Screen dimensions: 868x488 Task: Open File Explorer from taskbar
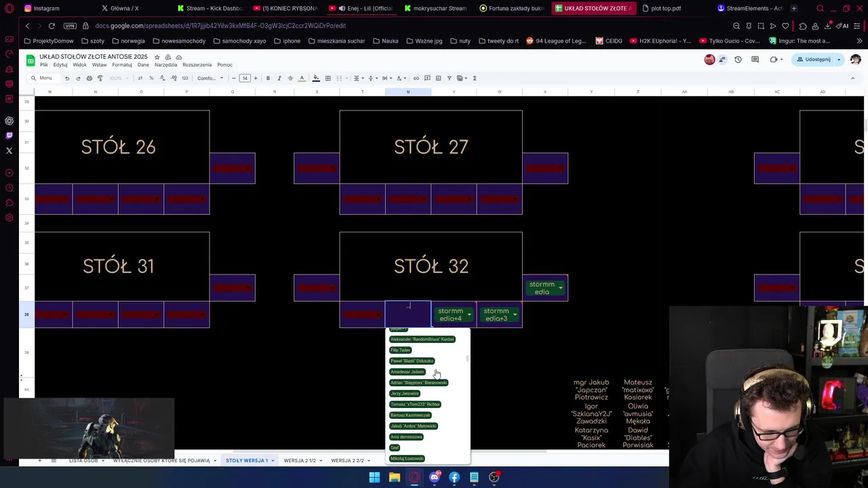395,477
